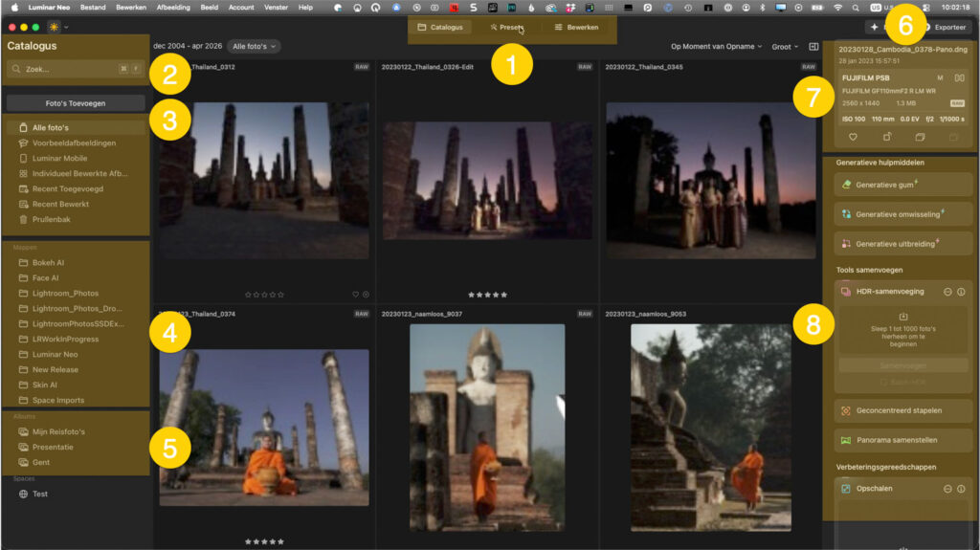Screen dimensions: 980x550
Task: Open macOS Spotlight search icon
Action: coord(855,8)
